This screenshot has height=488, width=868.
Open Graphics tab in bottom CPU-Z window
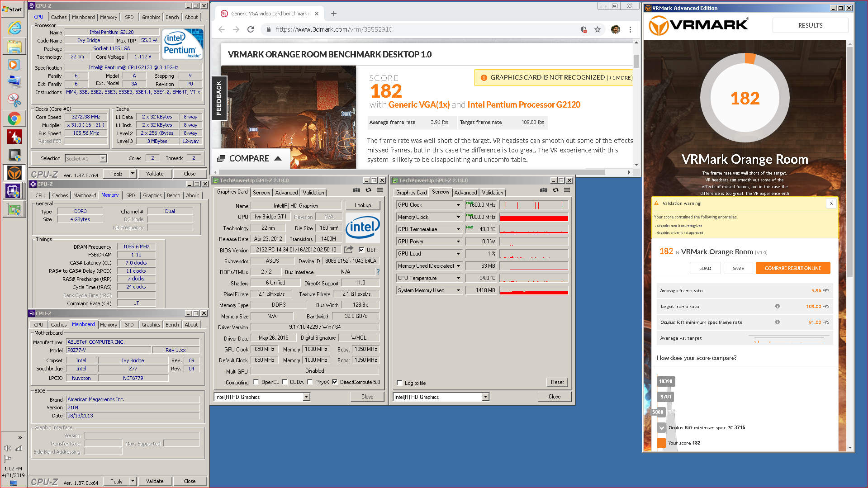pos(151,325)
